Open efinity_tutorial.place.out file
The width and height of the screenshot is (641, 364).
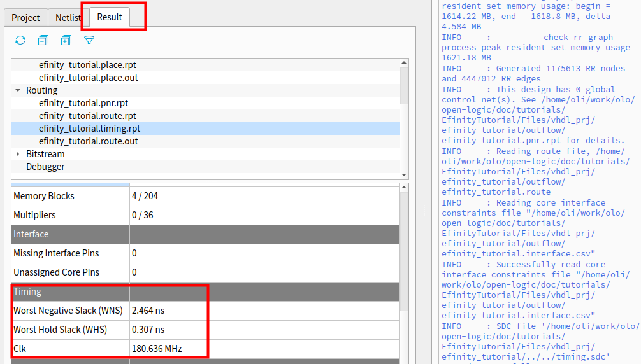coord(89,78)
